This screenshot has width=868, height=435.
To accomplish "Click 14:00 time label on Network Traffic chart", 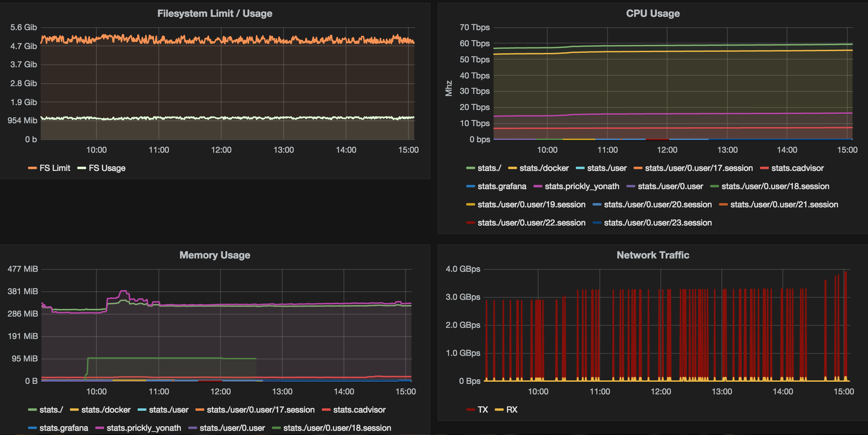I will [783, 392].
